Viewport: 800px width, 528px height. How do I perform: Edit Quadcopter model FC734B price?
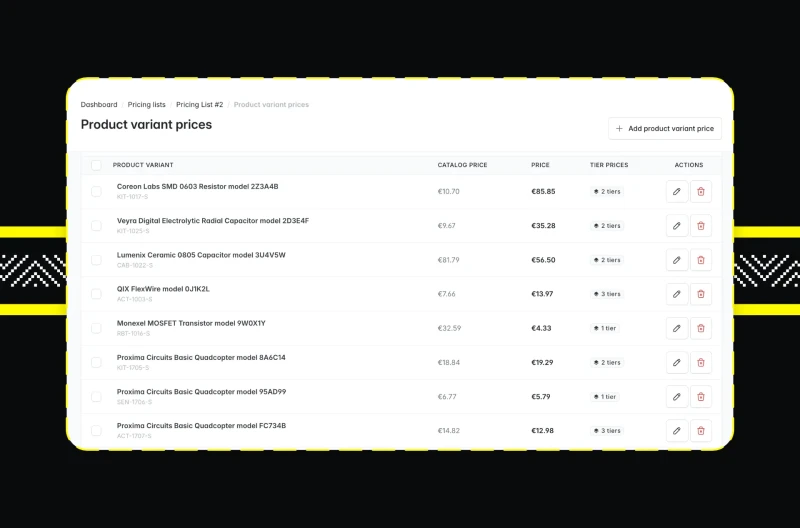(677, 431)
